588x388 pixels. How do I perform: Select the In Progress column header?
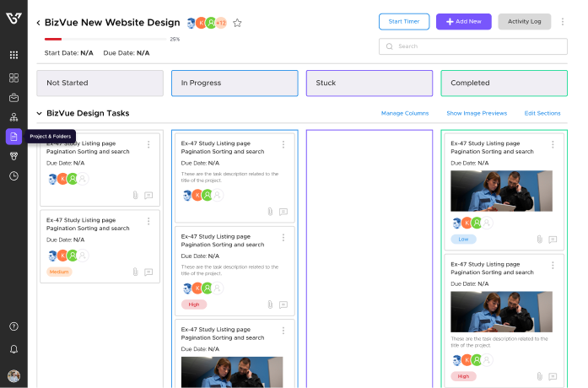pos(235,83)
